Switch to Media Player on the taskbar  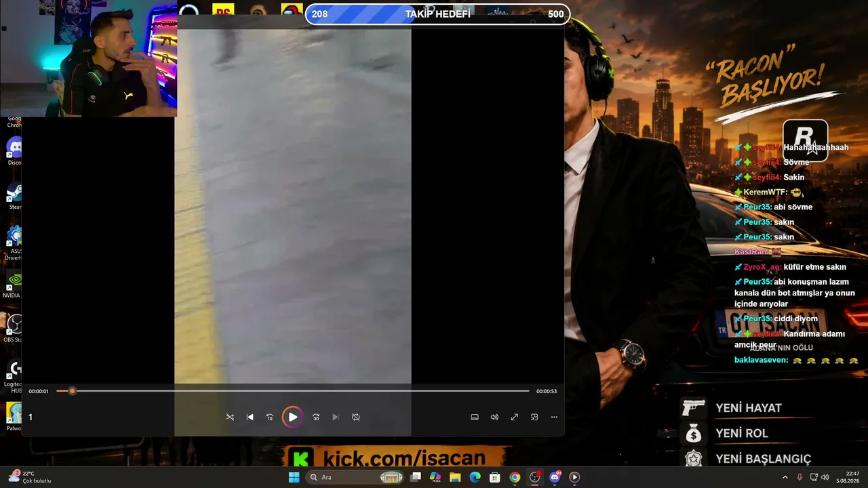(574, 477)
